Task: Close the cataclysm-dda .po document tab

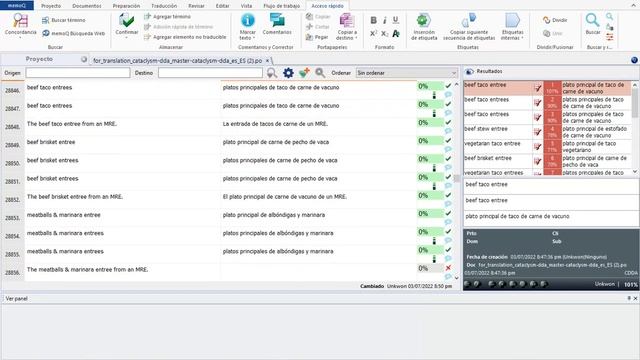Action: tap(267, 60)
